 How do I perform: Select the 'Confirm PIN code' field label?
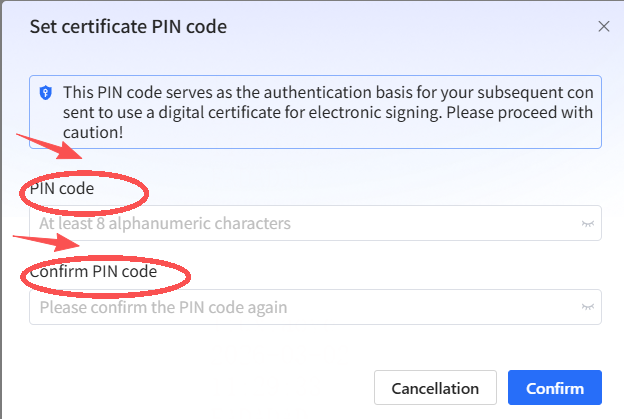coord(93,271)
